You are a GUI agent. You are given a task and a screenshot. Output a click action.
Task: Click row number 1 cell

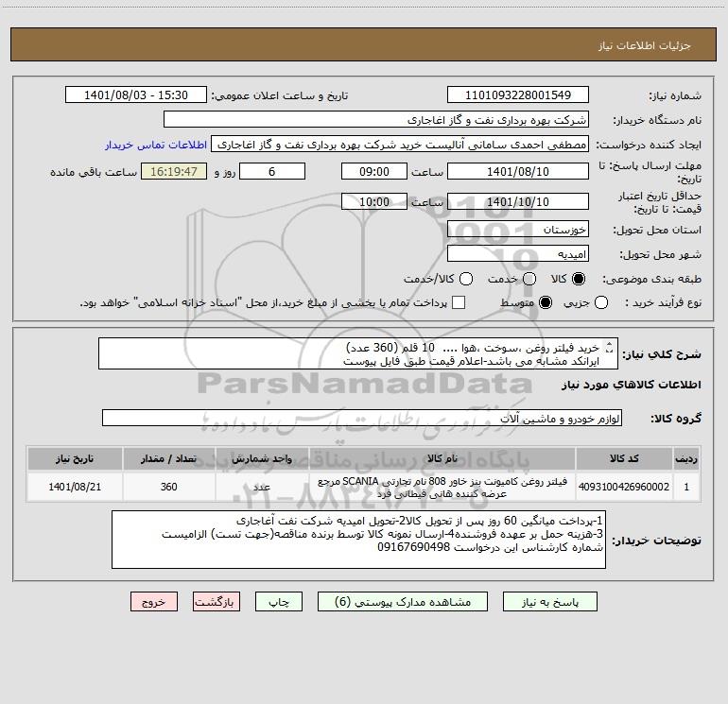pyautogui.click(x=686, y=487)
